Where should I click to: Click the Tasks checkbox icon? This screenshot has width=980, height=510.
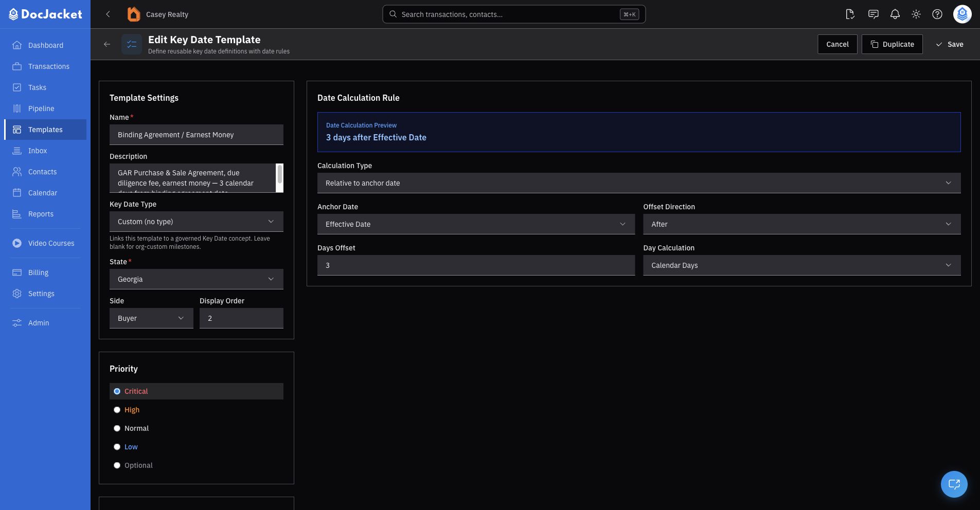pos(17,87)
